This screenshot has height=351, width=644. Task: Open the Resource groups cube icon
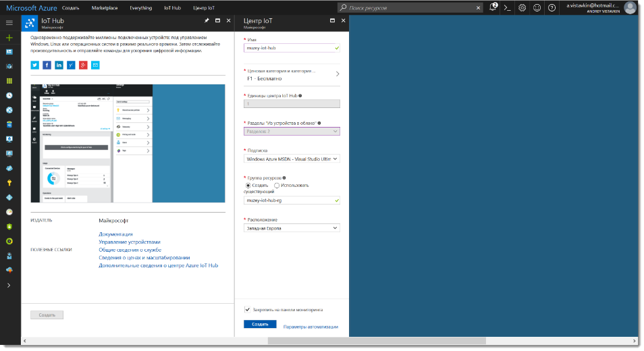click(x=9, y=67)
